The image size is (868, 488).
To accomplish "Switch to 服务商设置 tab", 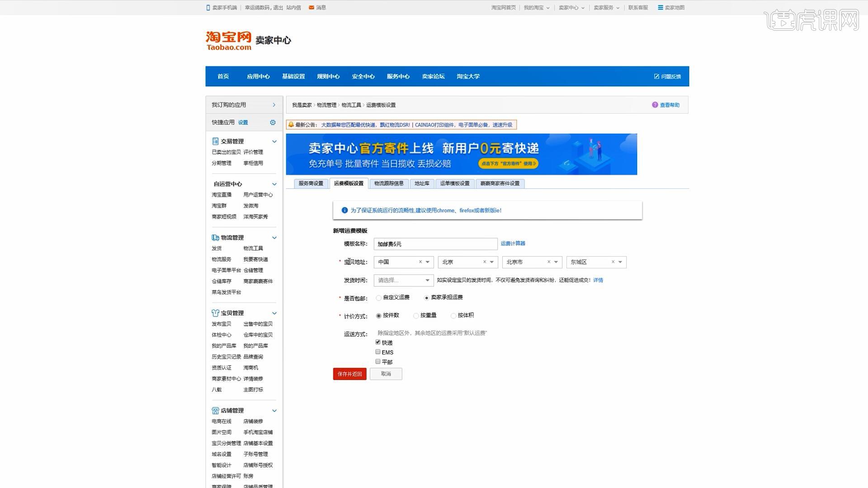I will coord(311,183).
